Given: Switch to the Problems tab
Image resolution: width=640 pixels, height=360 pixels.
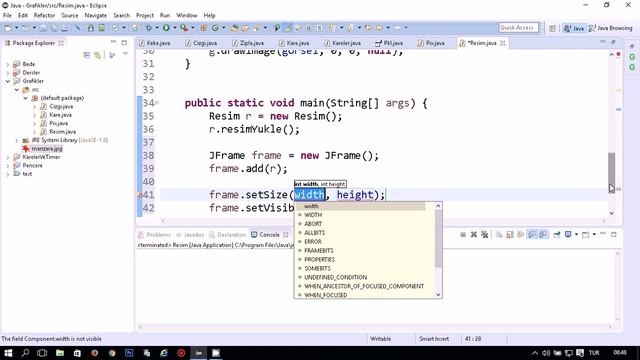Looking at the screenshot, I should pyautogui.click(x=154, y=235).
